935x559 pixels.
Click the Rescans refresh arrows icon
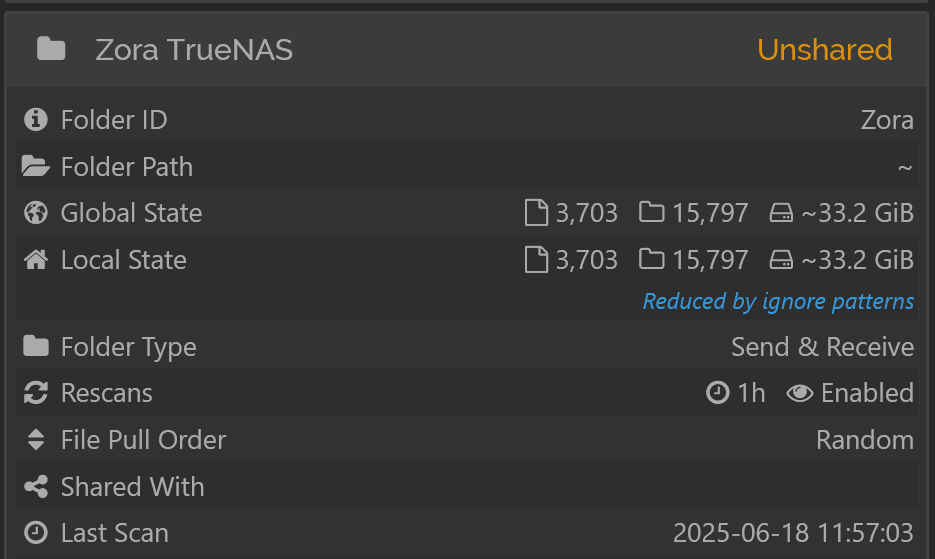pyautogui.click(x=36, y=393)
